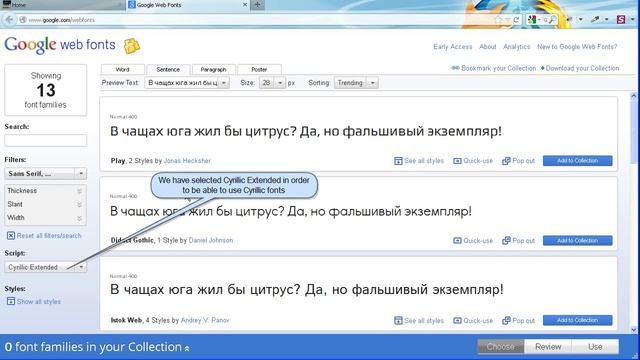Add Istok Web to Collection
This screenshot has height=360, width=640.
[578, 320]
